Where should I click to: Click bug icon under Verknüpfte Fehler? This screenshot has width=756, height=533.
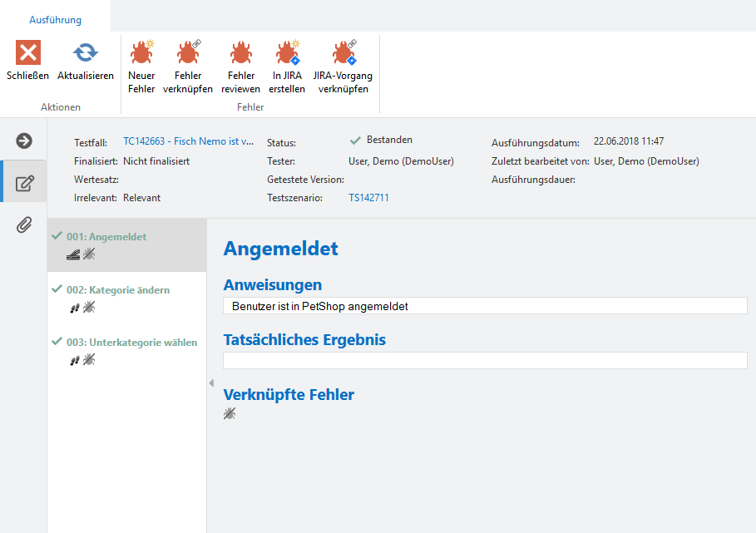coord(230,413)
